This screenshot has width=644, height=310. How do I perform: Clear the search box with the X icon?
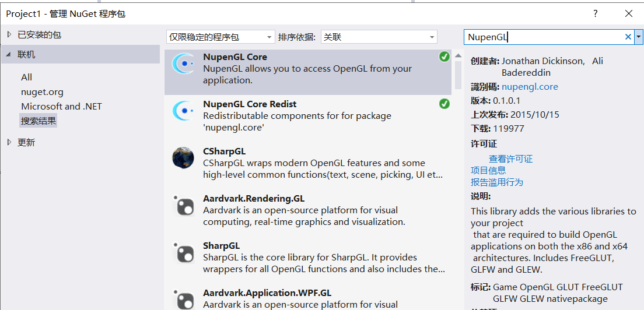[x=628, y=37]
